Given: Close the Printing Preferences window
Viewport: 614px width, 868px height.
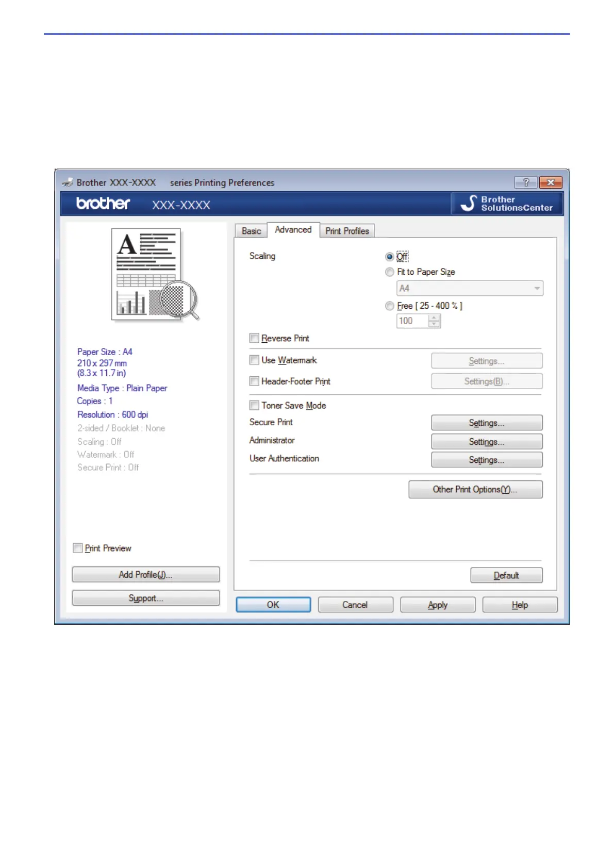Looking at the screenshot, I should coord(551,182).
